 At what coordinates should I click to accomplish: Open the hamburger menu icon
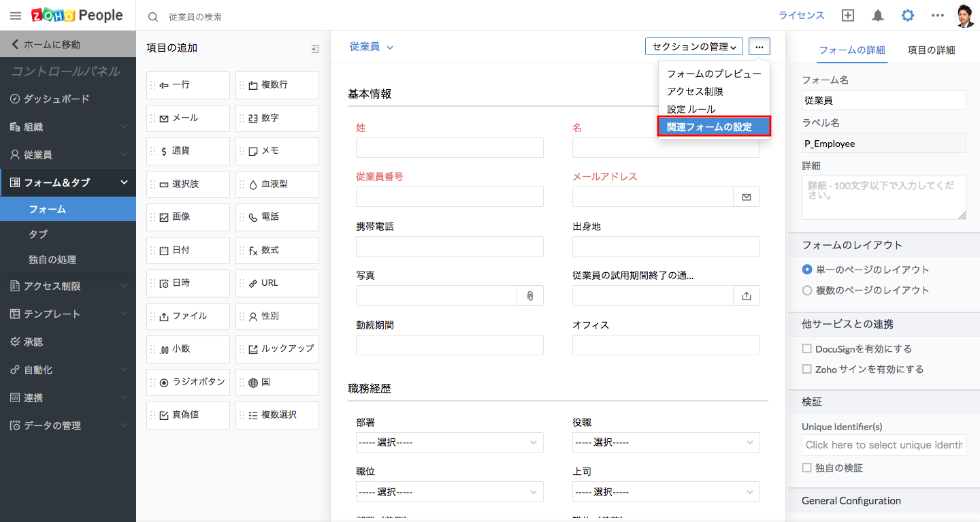point(15,16)
